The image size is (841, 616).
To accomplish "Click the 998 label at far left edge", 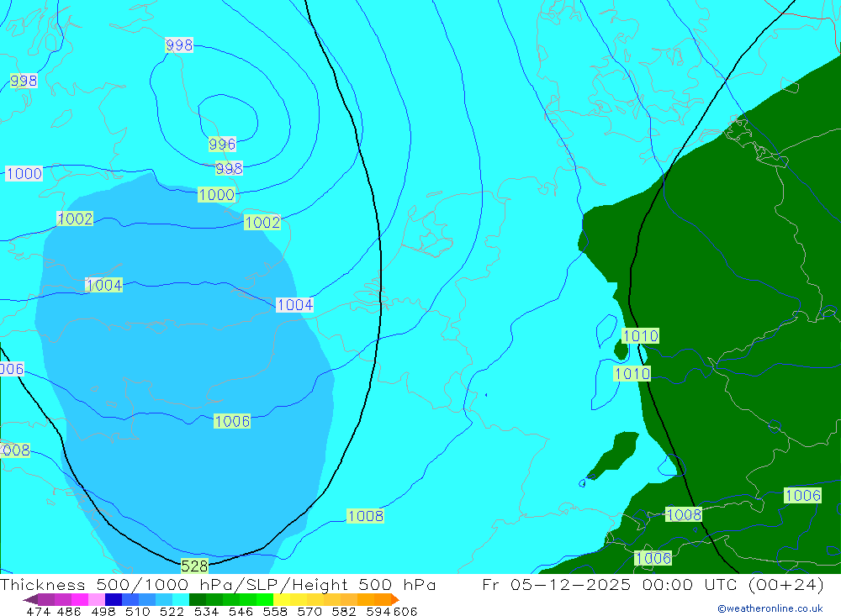I will [x=24, y=81].
